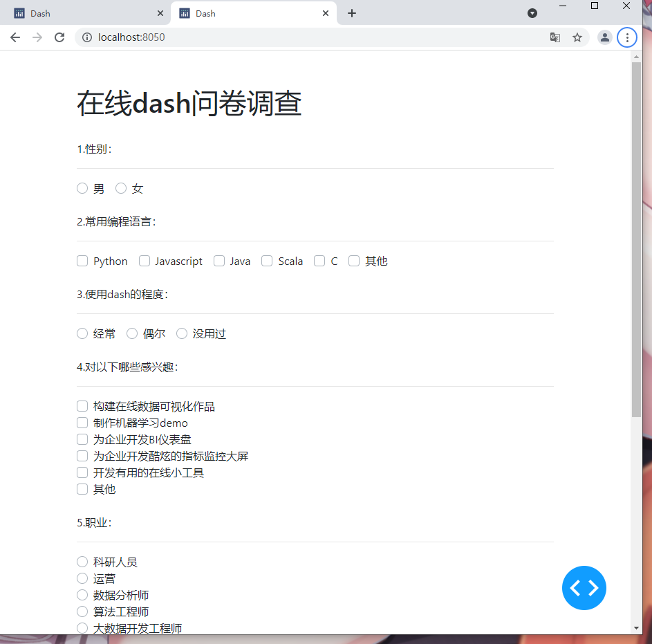Viewport: 652px width, 644px height.
Task: Check the Scala checkbox
Action: point(267,261)
